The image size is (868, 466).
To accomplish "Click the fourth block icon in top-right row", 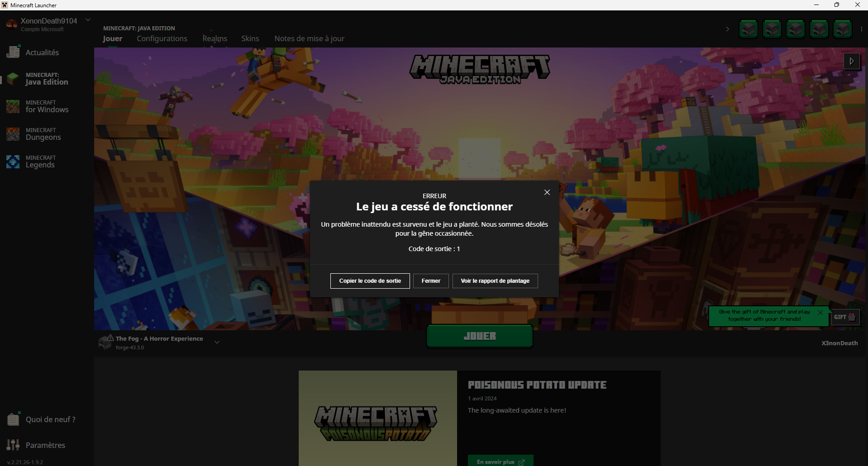I will click(819, 29).
